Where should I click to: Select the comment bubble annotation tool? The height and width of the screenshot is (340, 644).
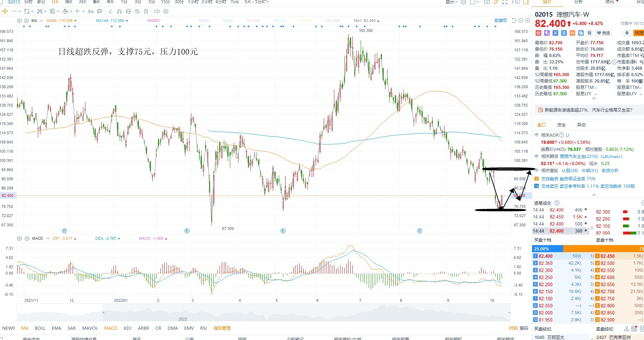[100, 11]
